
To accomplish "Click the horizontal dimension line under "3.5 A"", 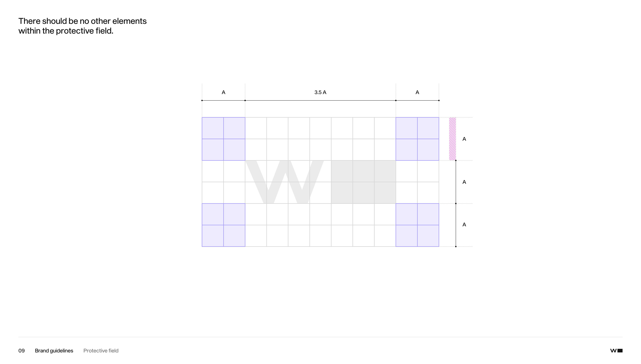I will click(x=320, y=100).
